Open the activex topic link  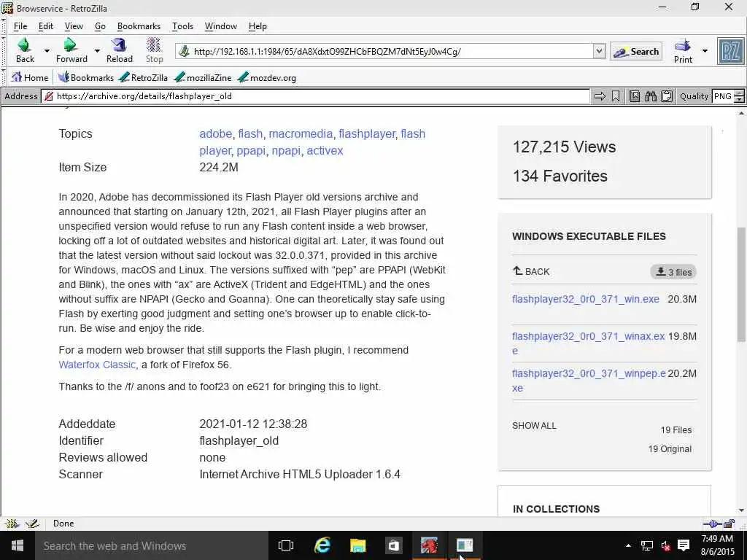pyautogui.click(x=325, y=150)
